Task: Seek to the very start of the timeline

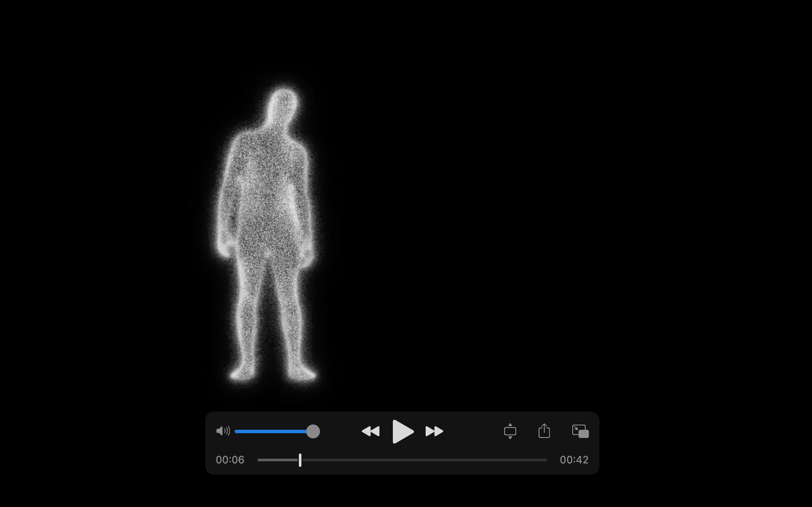Action: [259, 460]
